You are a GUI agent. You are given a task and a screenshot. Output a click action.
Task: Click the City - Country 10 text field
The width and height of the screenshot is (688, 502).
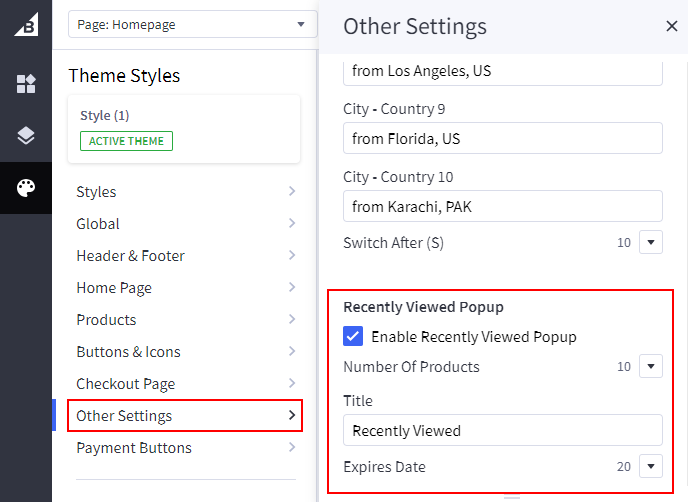tap(502, 206)
